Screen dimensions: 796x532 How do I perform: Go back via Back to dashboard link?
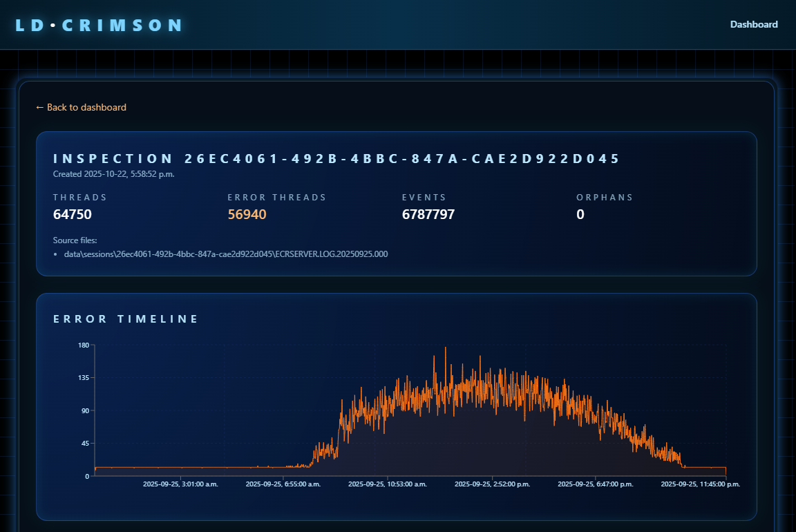(x=81, y=107)
